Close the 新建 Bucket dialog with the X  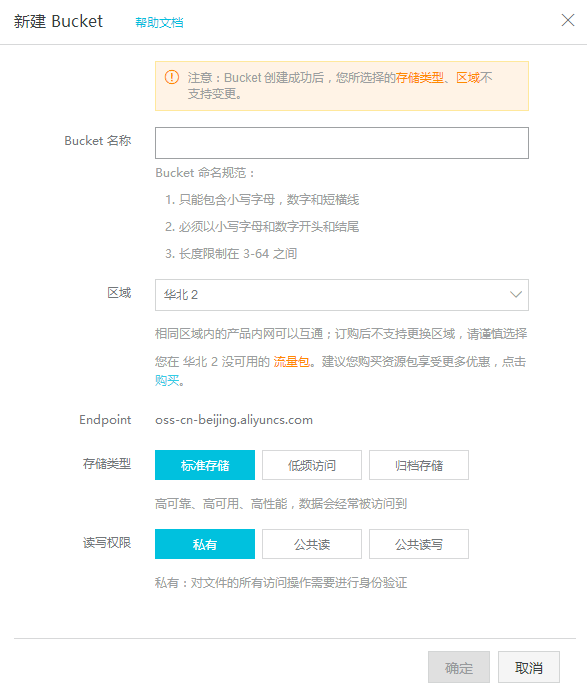(x=568, y=20)
